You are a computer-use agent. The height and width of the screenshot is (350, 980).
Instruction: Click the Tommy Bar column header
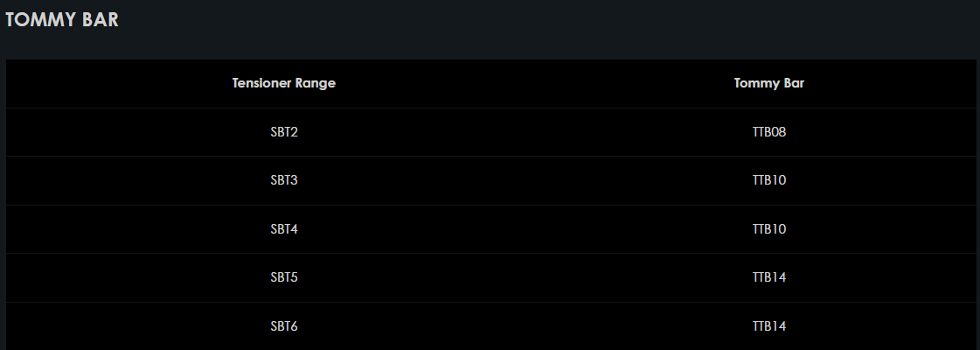(x=769, y=84)
